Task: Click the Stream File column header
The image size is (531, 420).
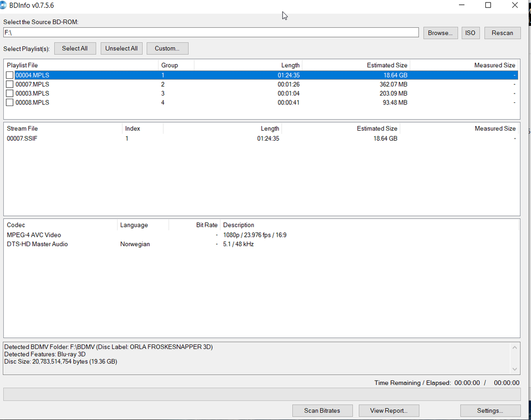Action: click(63, 129)
